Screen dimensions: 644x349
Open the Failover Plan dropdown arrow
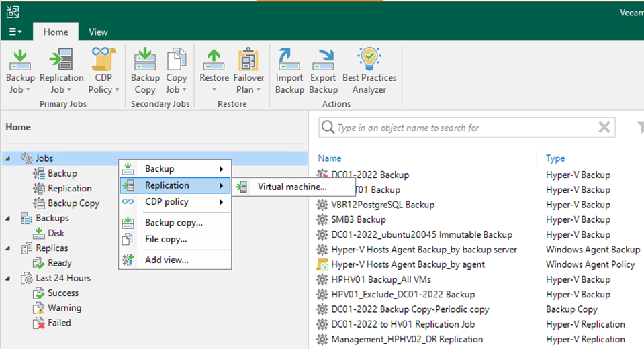click(x=259, y=90)
